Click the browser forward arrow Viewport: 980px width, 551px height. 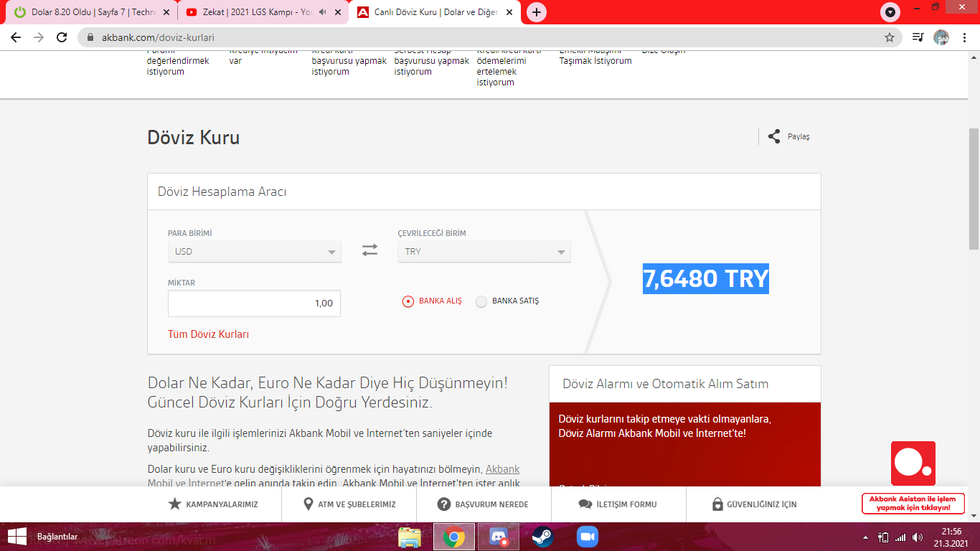[x=39, y=37]
